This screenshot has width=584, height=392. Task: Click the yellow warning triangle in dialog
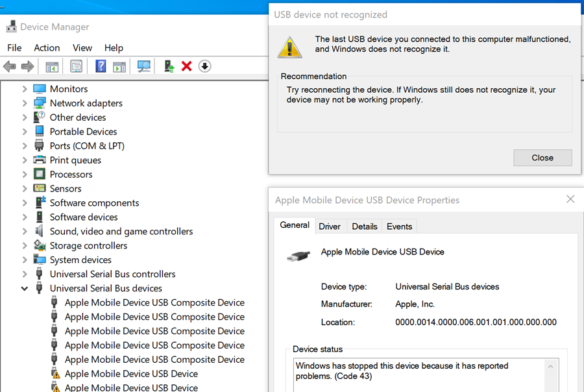click(289, 47)
